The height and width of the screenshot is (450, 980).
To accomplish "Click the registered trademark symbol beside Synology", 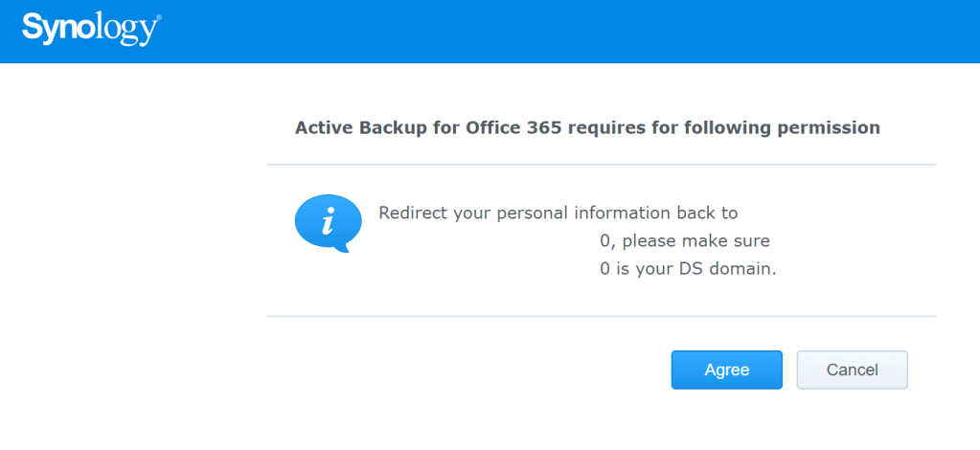I will 157,17.
